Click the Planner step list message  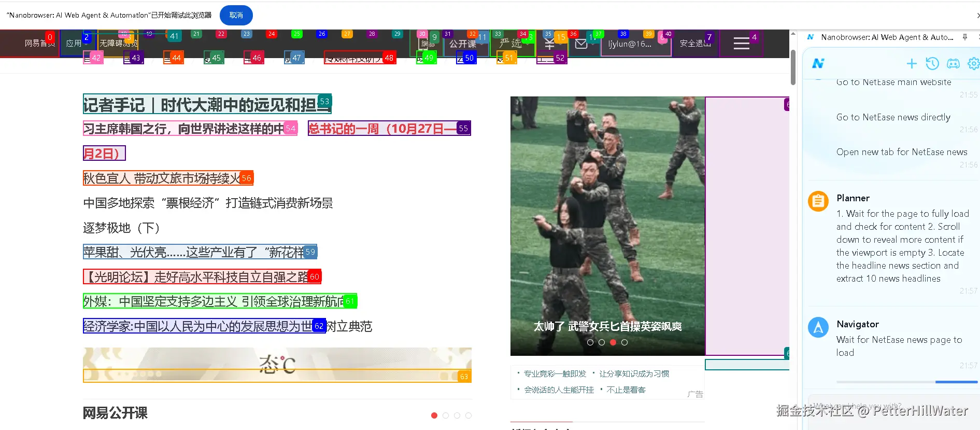(x=902, y=246)
